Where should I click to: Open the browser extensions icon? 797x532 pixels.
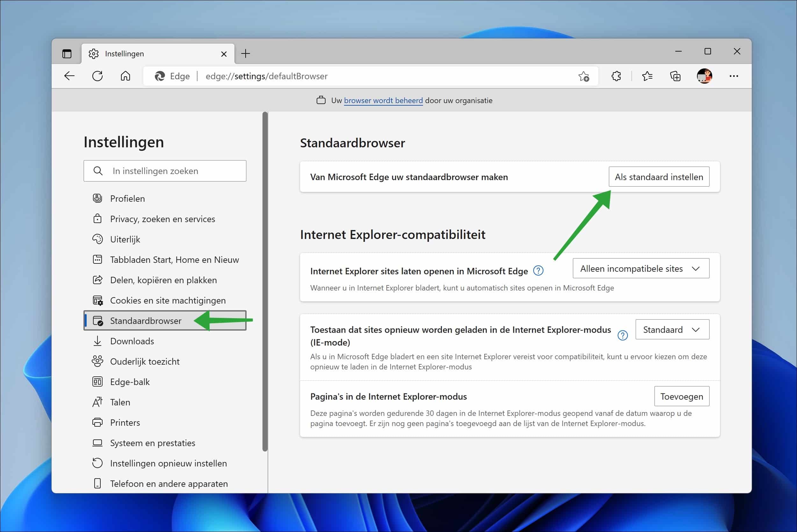pos(616,76)
